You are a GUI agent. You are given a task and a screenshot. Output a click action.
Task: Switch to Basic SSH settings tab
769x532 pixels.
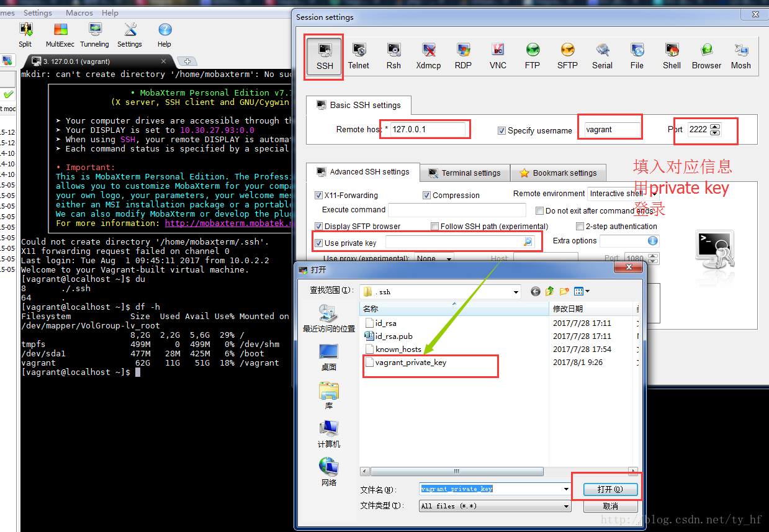pos(358,105)
